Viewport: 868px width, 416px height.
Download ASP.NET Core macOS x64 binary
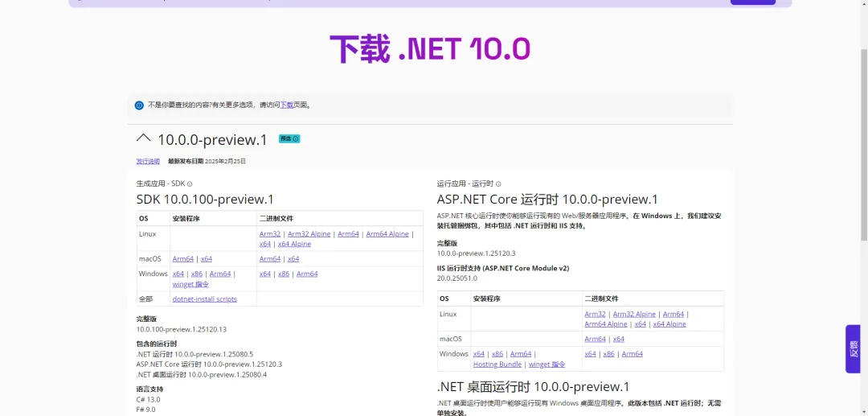[618, 339]
